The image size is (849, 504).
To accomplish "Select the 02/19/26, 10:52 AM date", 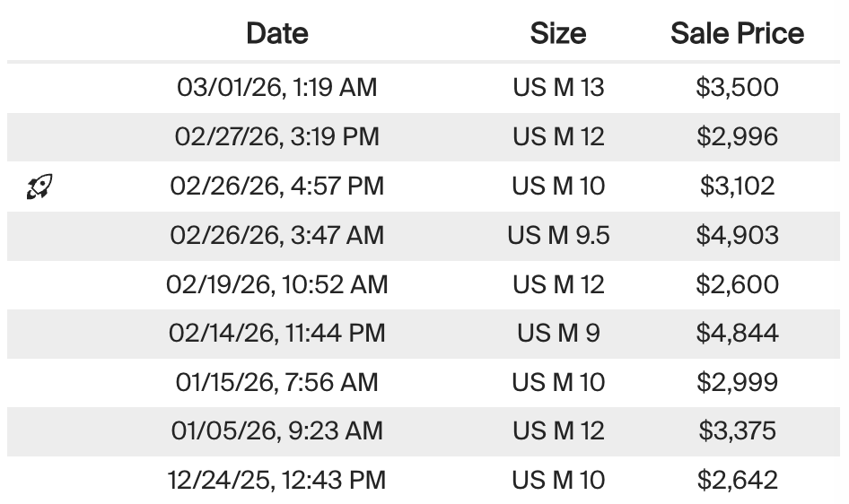I will click(276, 285).
